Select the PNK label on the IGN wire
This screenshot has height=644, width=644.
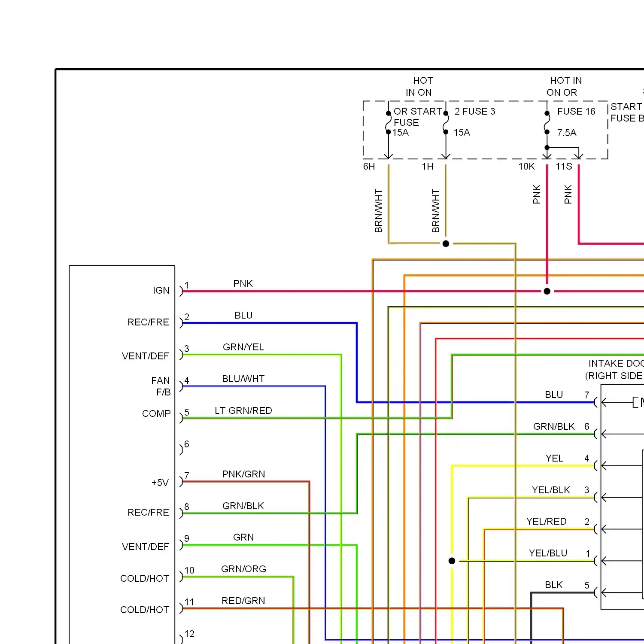243,284
